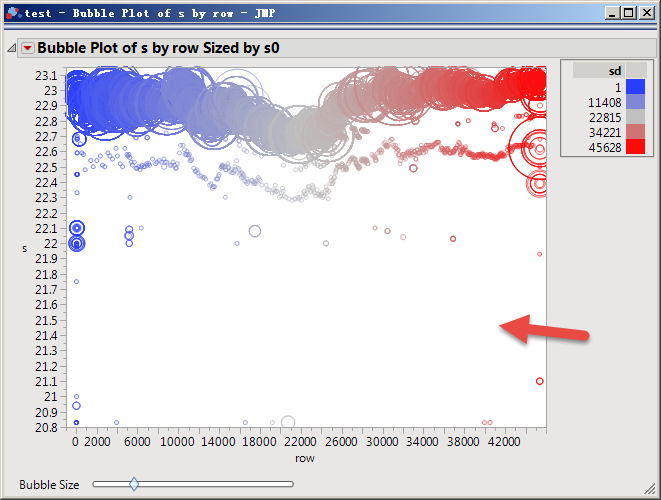
Task: Maximize the JMP bubble plot window
Action: pos(629,13)
